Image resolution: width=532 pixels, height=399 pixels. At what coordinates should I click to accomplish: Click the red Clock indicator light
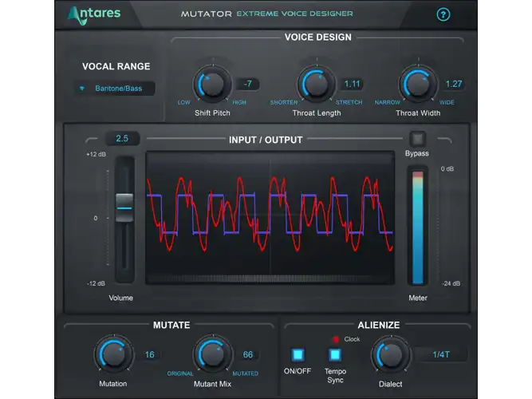(x=336, y=339)
